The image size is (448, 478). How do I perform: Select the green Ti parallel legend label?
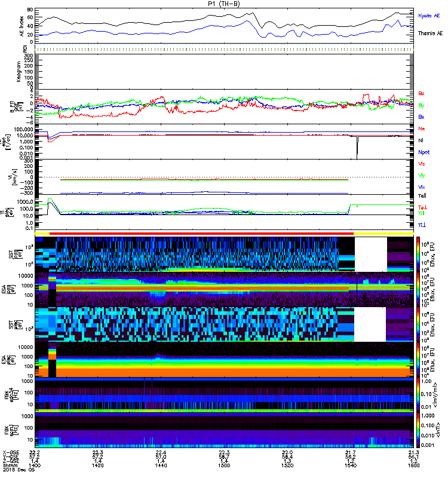421,213
